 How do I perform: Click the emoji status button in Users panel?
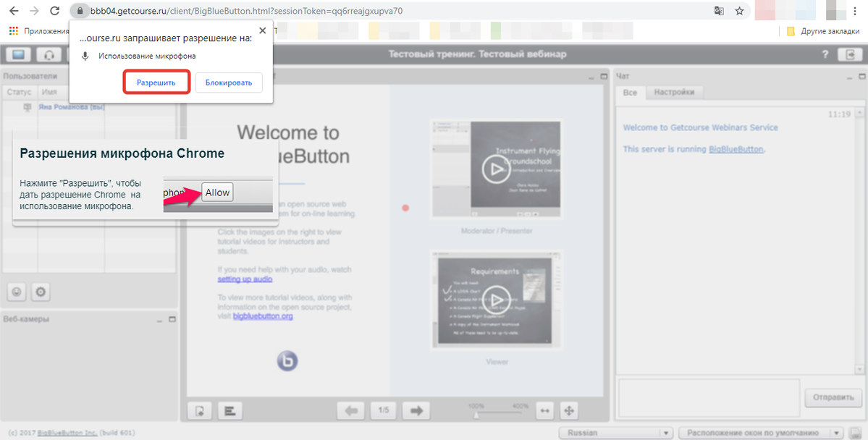pos(17,292)
